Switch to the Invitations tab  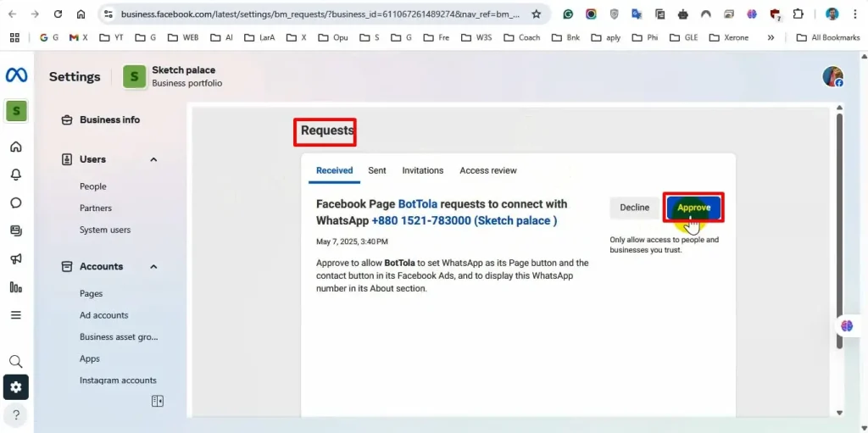point(422,170)
